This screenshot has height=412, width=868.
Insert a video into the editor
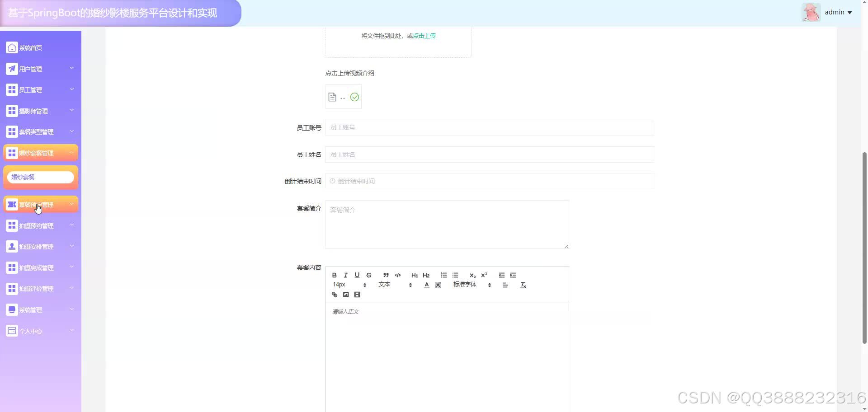(x=357, y=295)
